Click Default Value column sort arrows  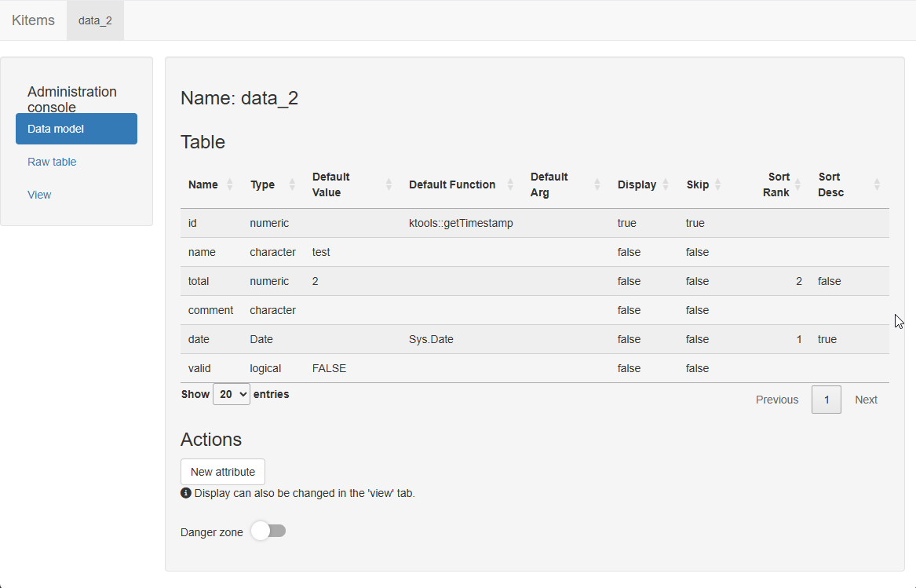tap(389, 184)
